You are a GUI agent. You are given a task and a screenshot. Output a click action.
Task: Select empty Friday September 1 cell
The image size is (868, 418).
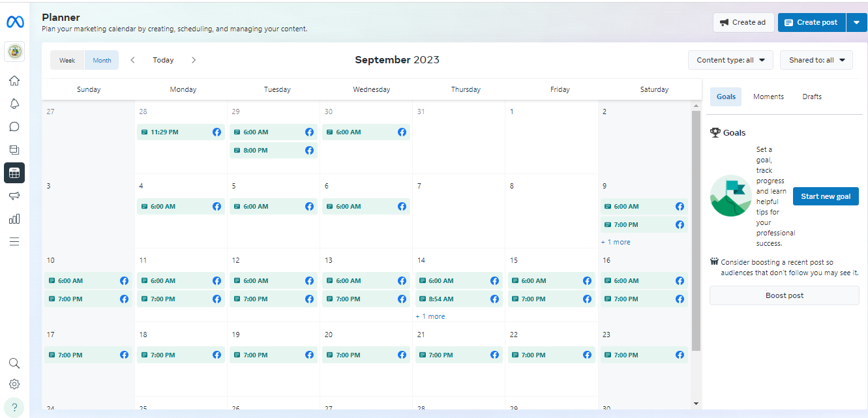551,136
